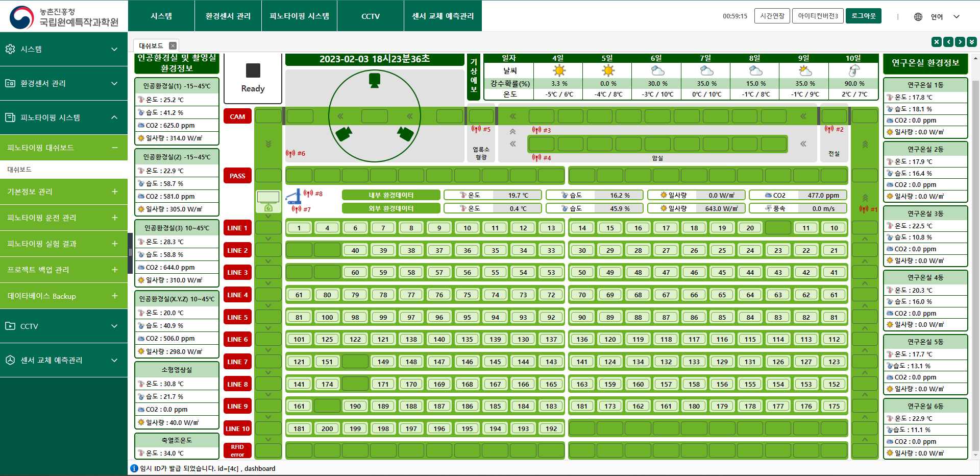The width and height of the screenshot is (980, 476).
Task: Click the 로그아웃 logout button
Action: tap(863, 16)
